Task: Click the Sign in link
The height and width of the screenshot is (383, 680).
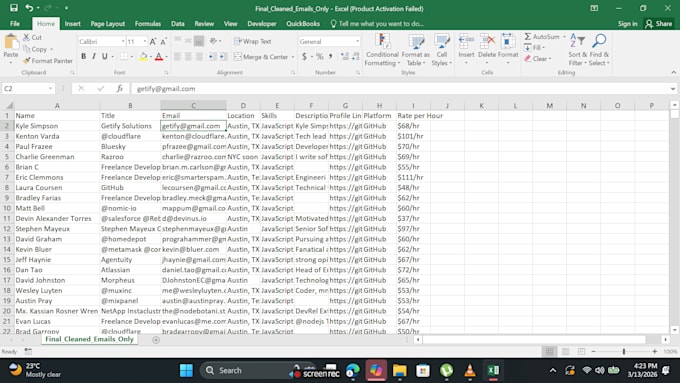Action: pyautogui.click(x=628, y=24)
